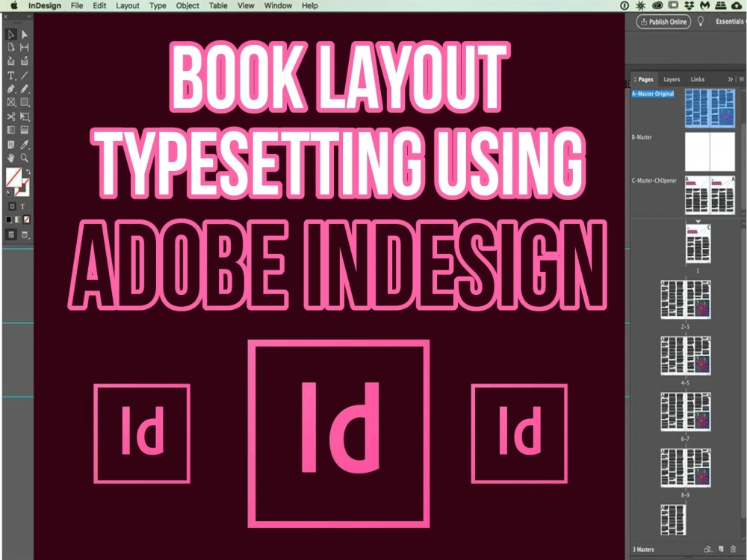Select the Pen tool
This screenshot has height=560, width=747.
click(x=11, y=89)
